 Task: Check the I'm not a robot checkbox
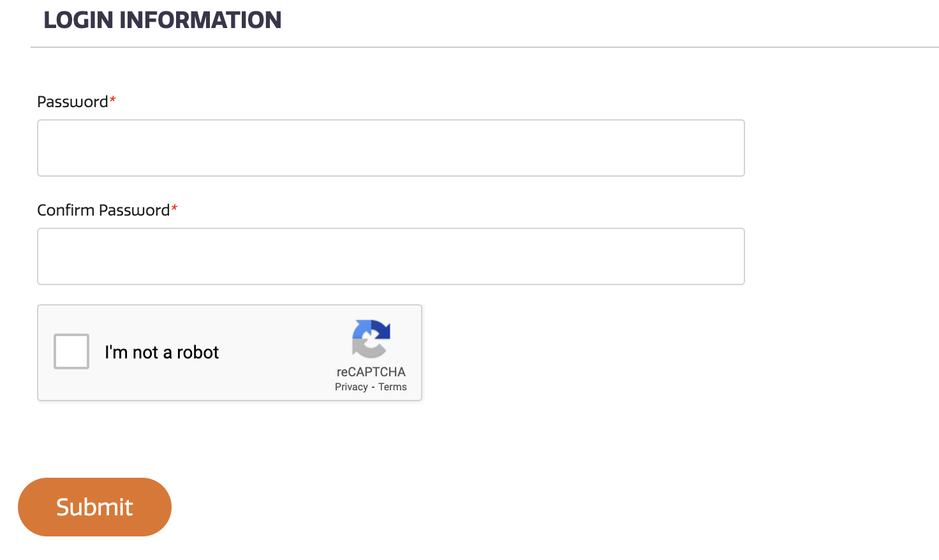click(71, 351)
